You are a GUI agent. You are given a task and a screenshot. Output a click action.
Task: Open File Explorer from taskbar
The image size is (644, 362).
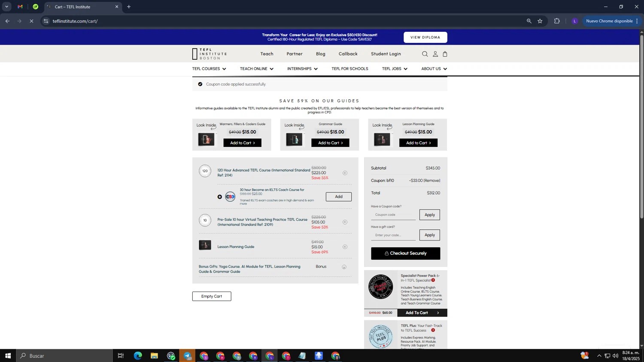tap(154, 356)
